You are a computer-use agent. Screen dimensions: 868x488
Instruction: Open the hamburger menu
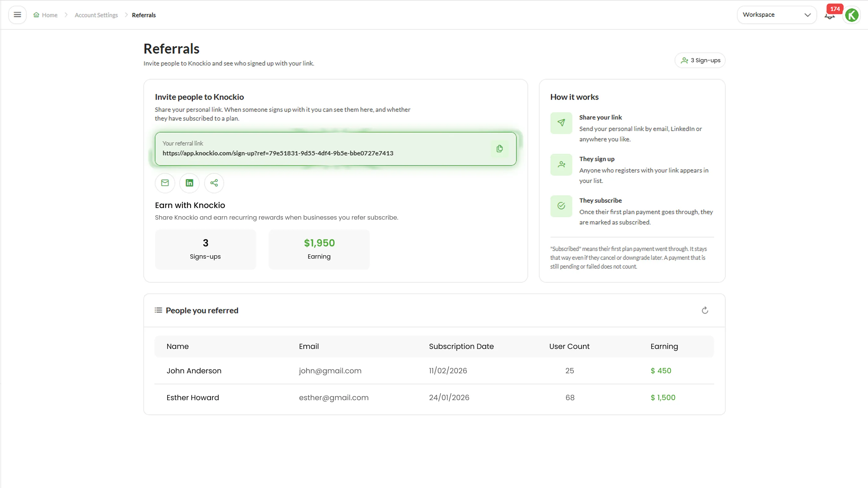point(17,15)
